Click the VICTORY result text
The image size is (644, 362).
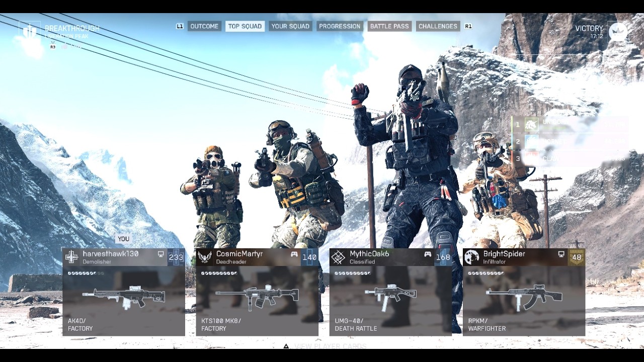589,28
